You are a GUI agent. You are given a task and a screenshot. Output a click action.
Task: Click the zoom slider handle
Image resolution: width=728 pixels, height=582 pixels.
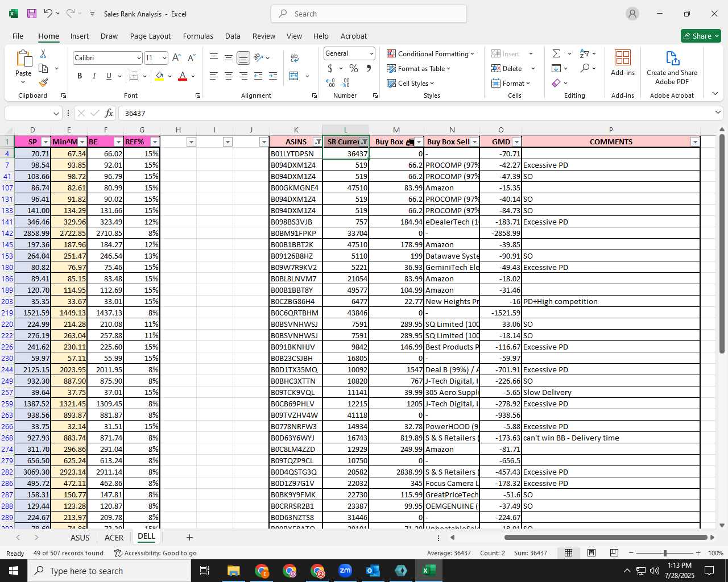coord(665,553)
